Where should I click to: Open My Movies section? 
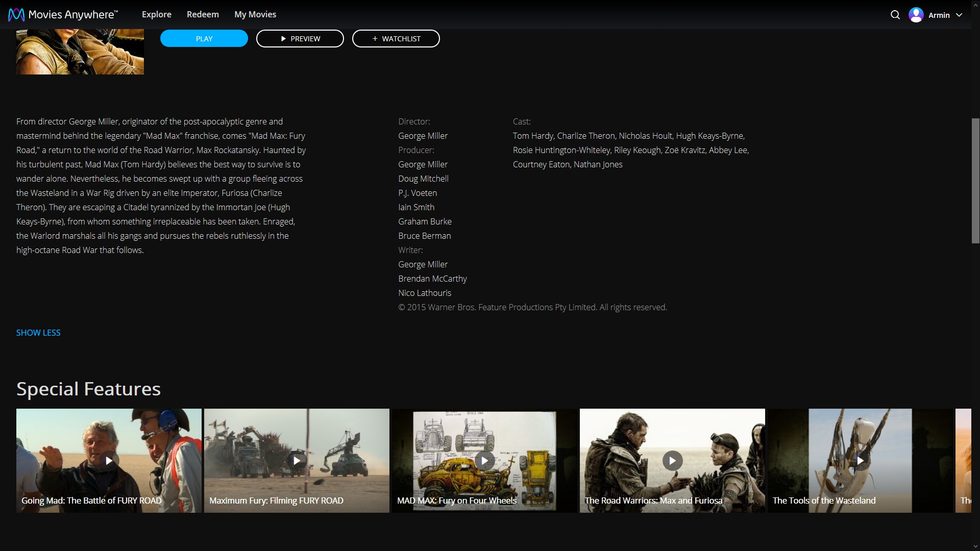pyautogui.click(x=255, y=15)
